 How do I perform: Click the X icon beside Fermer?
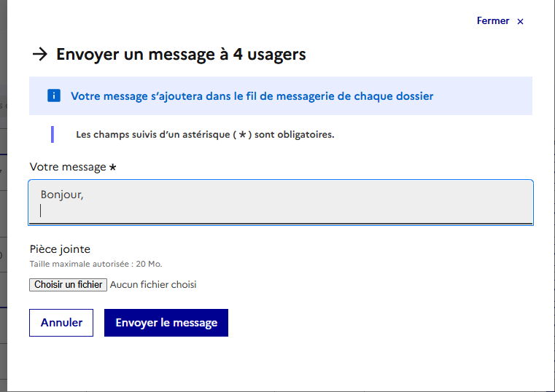pos(520,22)
